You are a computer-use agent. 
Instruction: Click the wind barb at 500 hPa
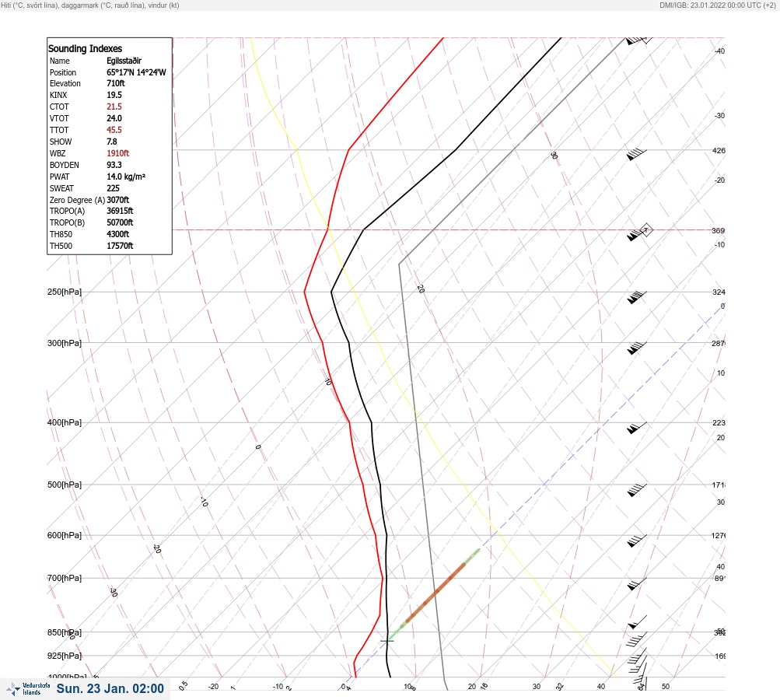(x=637, y=489)
